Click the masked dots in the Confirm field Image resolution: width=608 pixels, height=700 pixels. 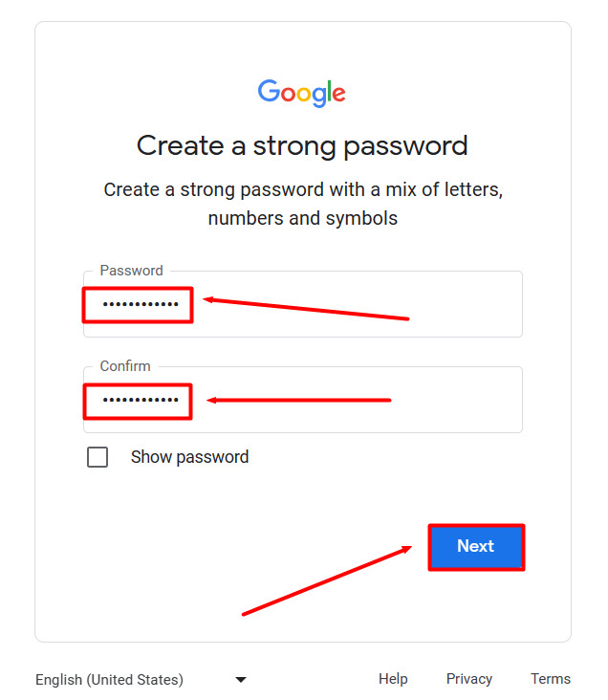click(x=141, y=401)
